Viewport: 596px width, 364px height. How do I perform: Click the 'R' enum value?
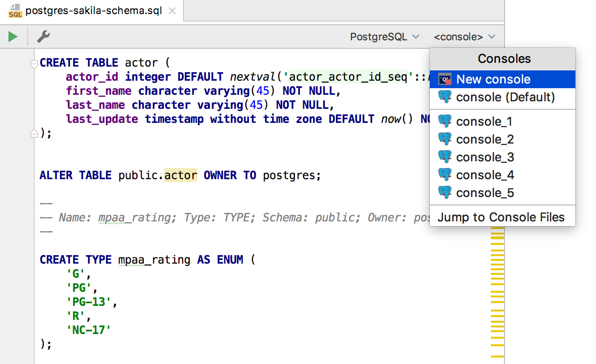(x=76, y=316)
